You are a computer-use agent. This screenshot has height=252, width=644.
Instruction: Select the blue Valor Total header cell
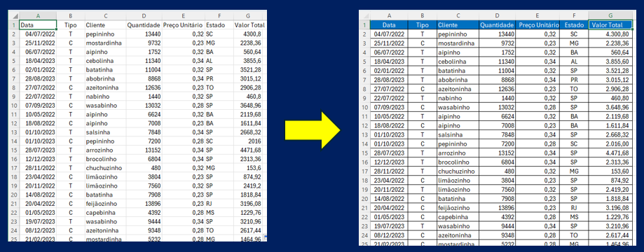click(611, 25)
